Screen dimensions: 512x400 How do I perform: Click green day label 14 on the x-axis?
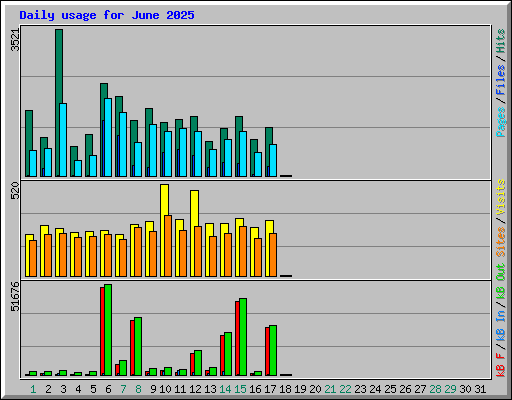point(225,389)
